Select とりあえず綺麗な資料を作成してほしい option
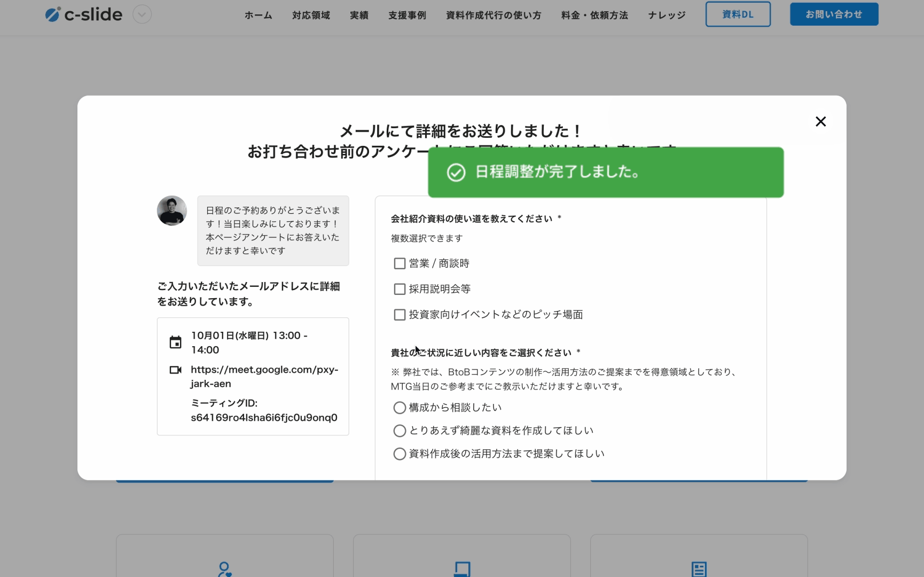This screenshot has height=577, width=924. click(400, 431)
